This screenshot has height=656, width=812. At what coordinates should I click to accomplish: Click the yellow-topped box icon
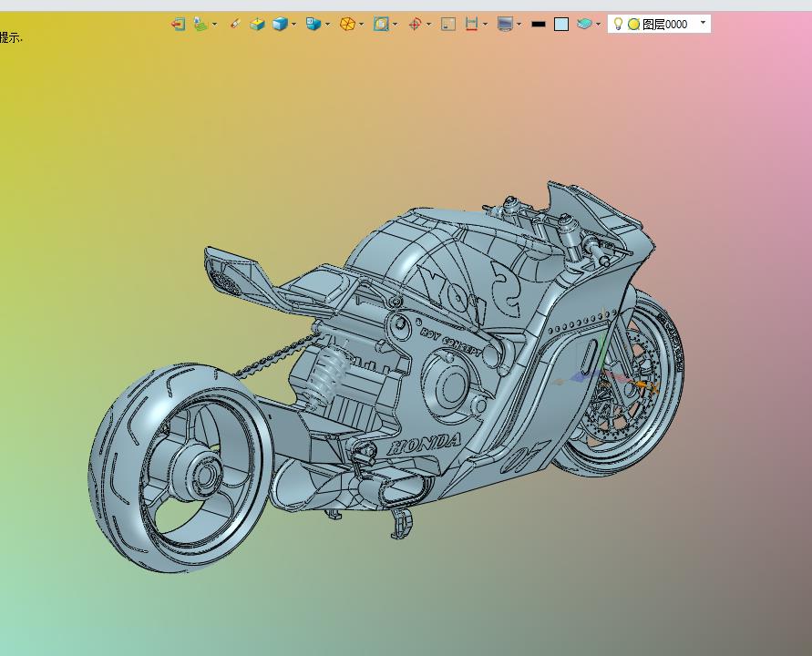tap(257, 25)
